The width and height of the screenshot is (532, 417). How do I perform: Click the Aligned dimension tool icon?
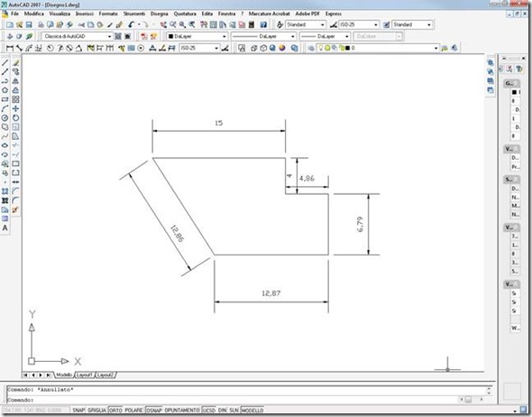[x=19, y=48]
